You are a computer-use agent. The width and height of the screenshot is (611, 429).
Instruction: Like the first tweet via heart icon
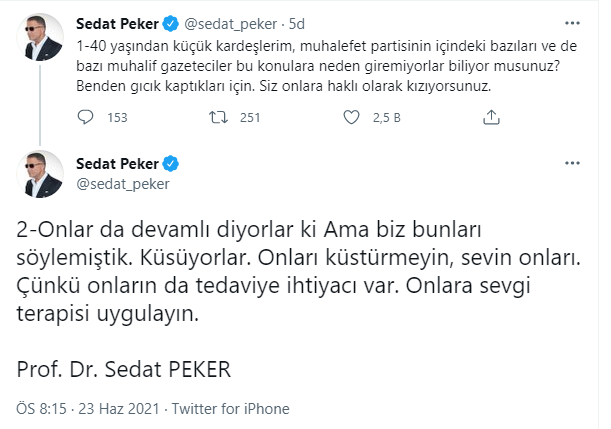351,118
